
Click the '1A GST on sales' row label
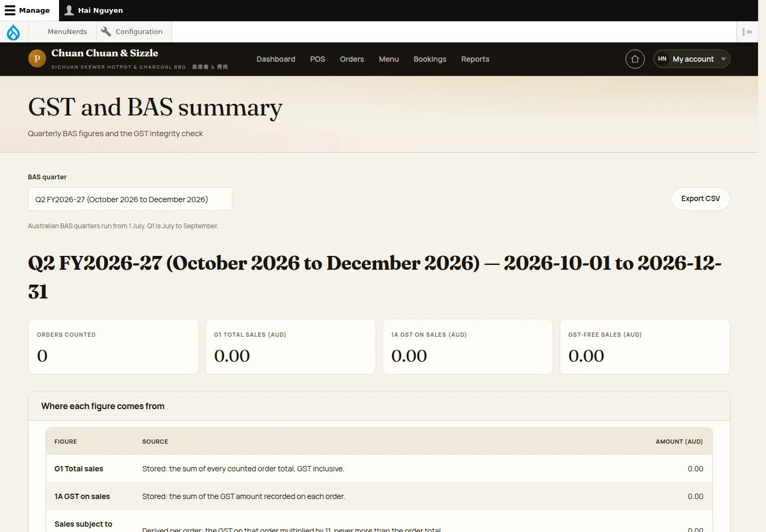point(82,496)
